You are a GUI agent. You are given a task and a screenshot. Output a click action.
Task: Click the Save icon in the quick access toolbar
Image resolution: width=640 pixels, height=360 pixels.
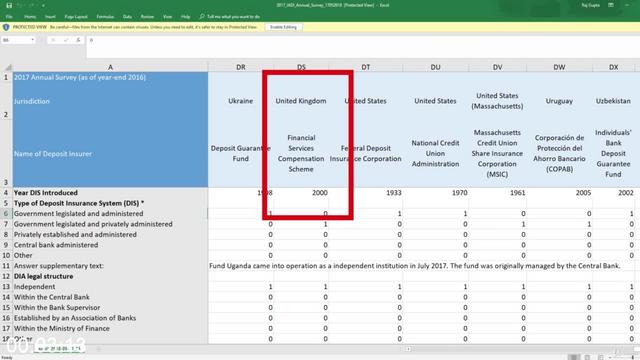pos(9,5)
